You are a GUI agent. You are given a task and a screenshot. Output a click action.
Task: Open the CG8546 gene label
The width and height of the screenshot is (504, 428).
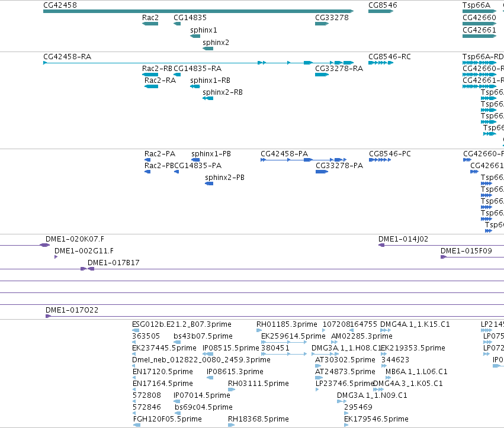(383, 5)
